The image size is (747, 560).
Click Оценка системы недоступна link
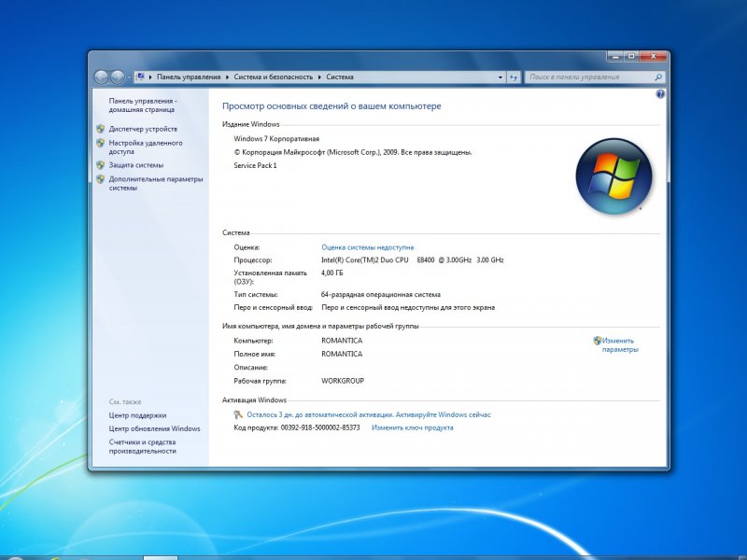pos(367,247)
